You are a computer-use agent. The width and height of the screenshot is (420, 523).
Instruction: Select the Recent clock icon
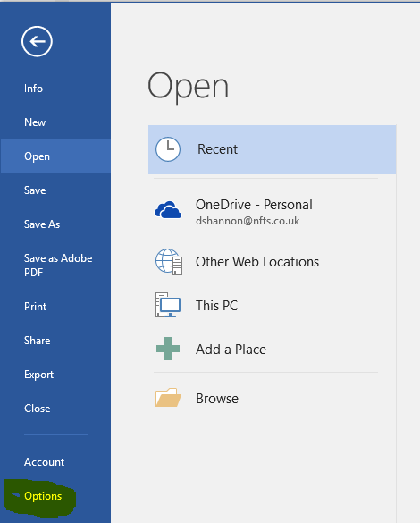click(168, 149)
